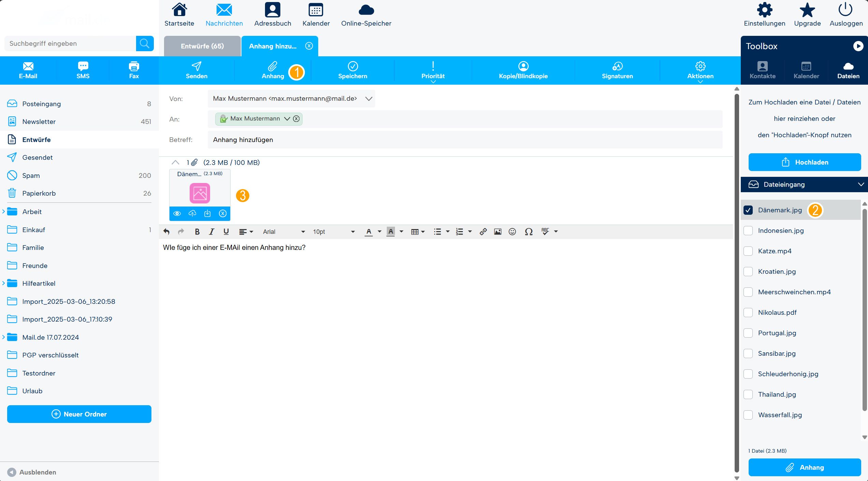Save attachment to cloud storage icon
868x481 pixels.
click(x=192, y=214)
